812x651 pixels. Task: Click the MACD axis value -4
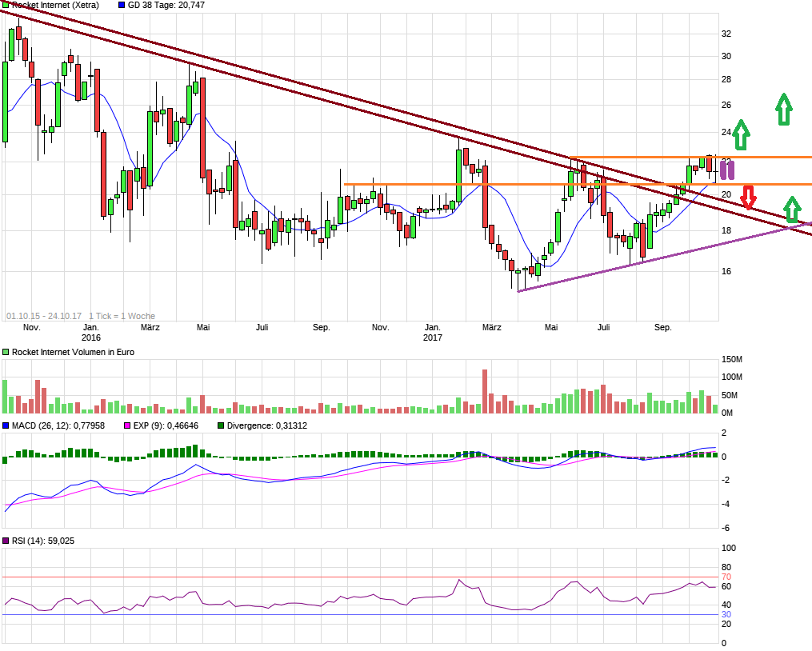[x=726, y=504]
